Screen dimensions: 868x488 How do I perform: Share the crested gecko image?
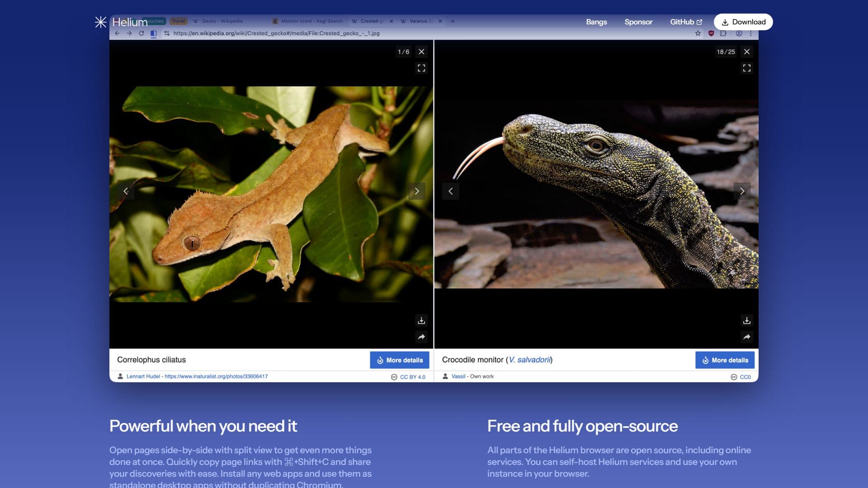tap(421, 337)
